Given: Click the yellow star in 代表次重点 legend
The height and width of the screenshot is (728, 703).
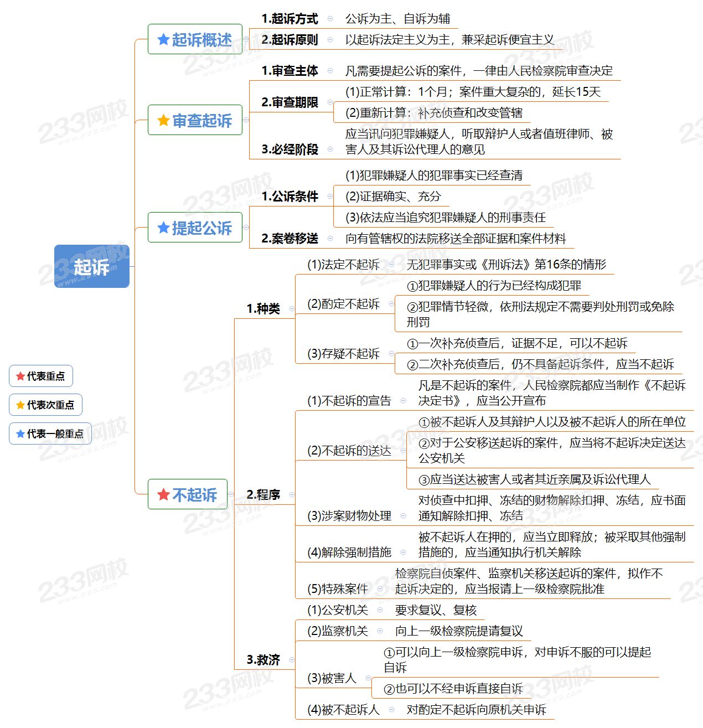Looking at the screenshot, I should pos(20,405).
